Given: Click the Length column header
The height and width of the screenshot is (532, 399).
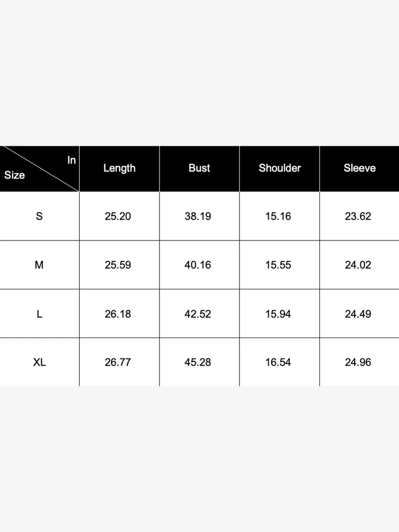Looking at the screenshot, I should 120,168.
